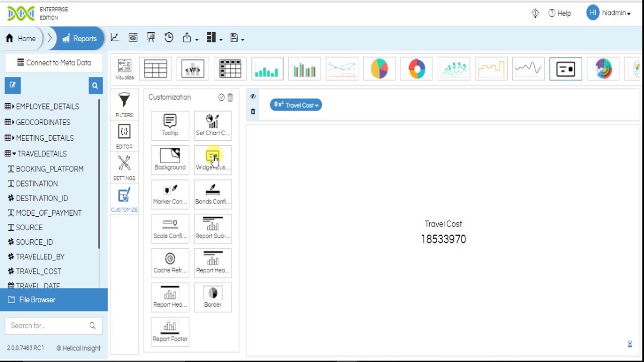The width and height of the screenshot is (644, 362).
Task: Apply customization with the check icon
Action: tap(221, 98)
